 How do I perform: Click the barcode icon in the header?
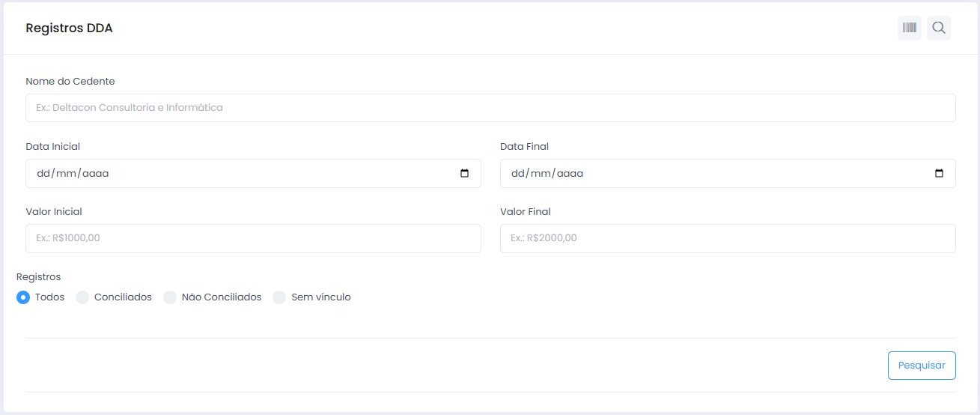[x=909, y=28]
